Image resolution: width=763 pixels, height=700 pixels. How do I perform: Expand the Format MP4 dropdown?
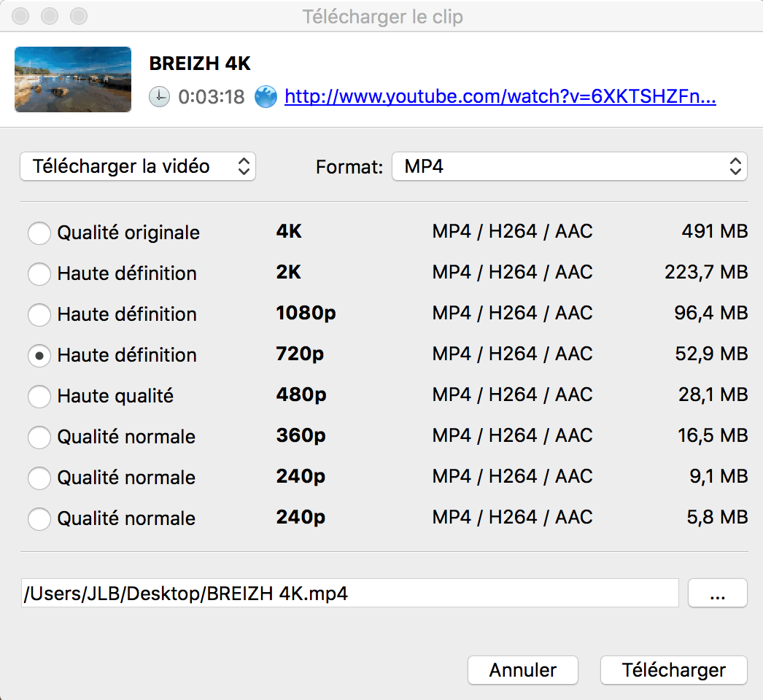569,166
